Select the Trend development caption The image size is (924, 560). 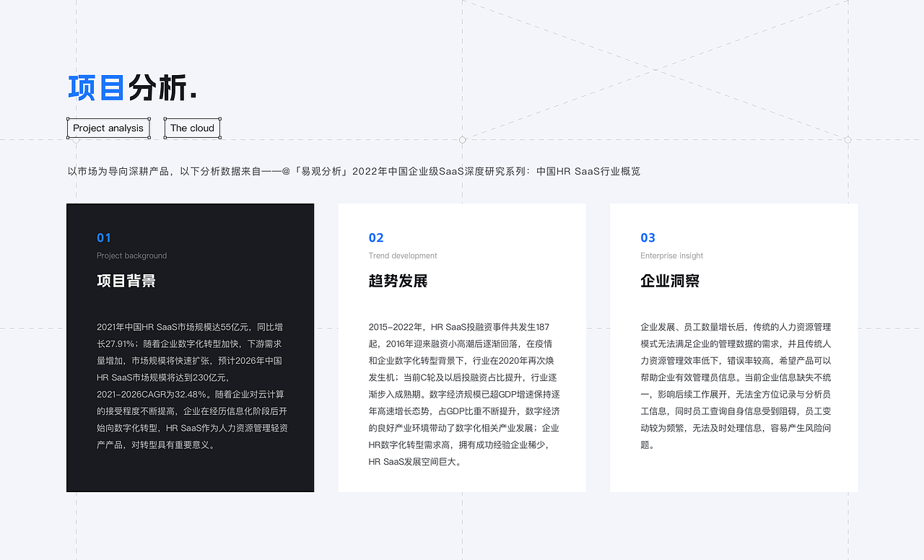coord(403,255)
